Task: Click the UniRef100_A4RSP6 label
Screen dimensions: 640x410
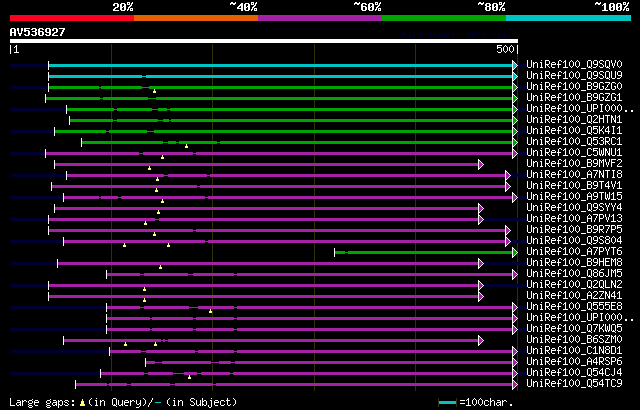Action: 574,362
